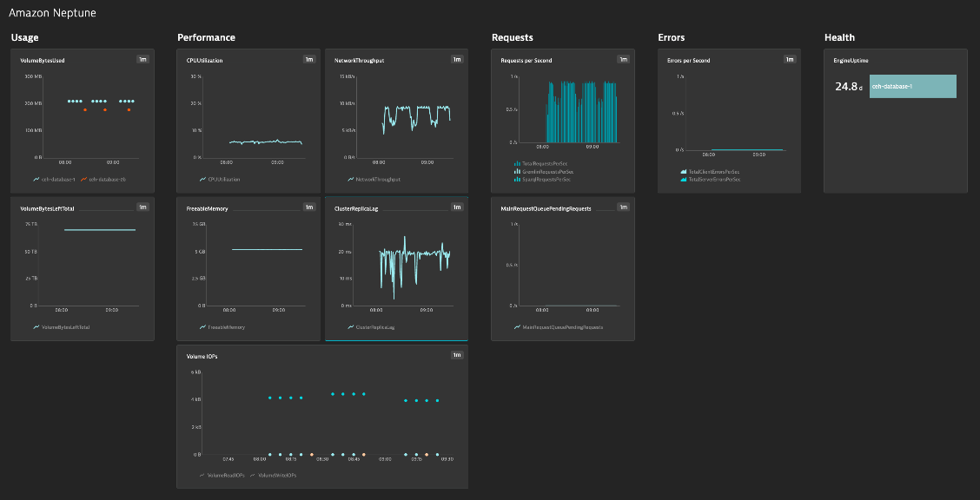Click the MainRequestQueuePendingRequests tile title
The image size is (980, 500).
coord(546,208)
